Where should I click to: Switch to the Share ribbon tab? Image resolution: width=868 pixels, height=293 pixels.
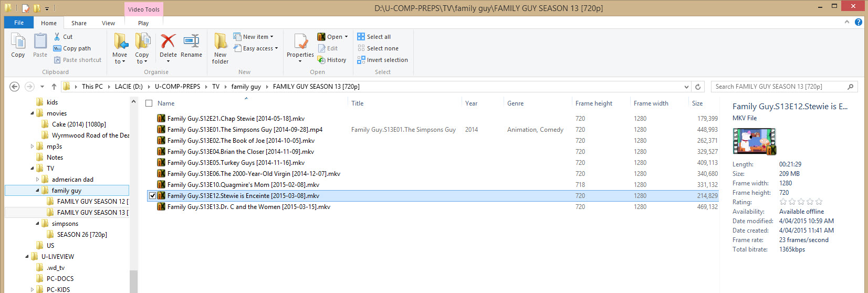pos(79,23)
